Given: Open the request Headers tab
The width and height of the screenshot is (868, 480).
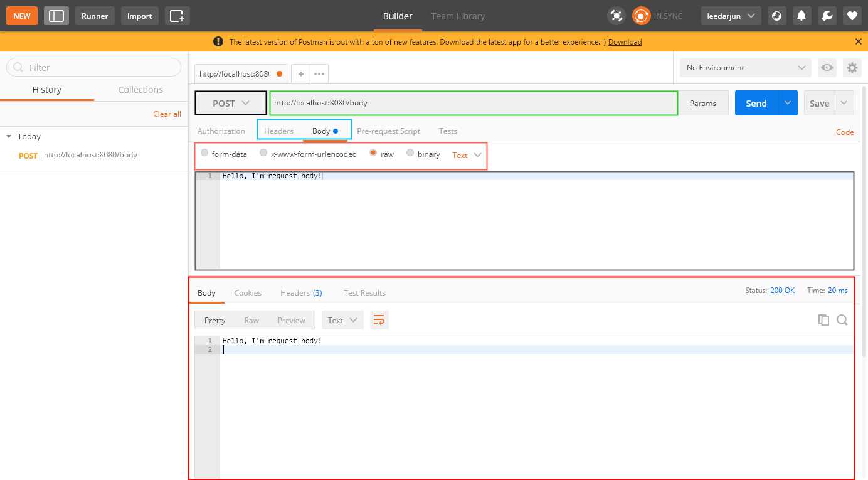Looking at the screenshot, I should click(x=278, y=131).
